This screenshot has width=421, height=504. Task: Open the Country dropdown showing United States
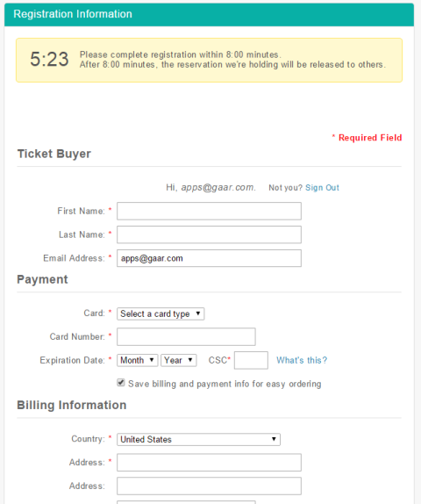click(x=198, y=439)
